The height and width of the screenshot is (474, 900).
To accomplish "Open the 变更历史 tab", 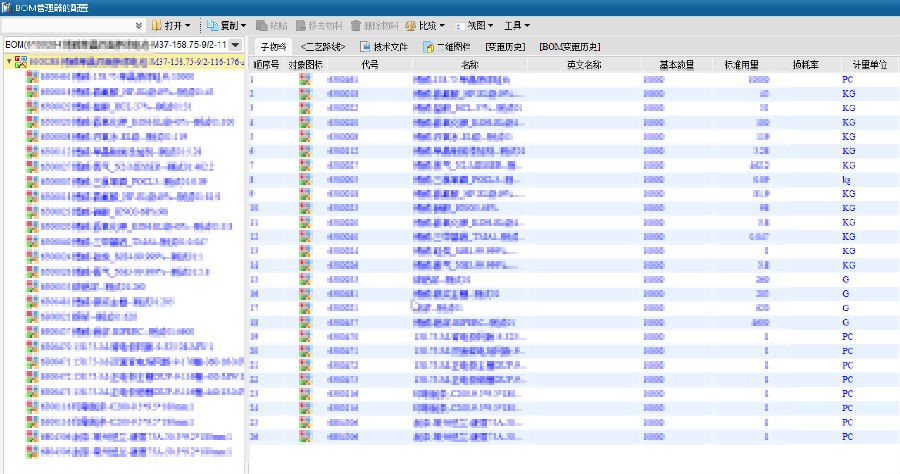I will tap(506, 47).
